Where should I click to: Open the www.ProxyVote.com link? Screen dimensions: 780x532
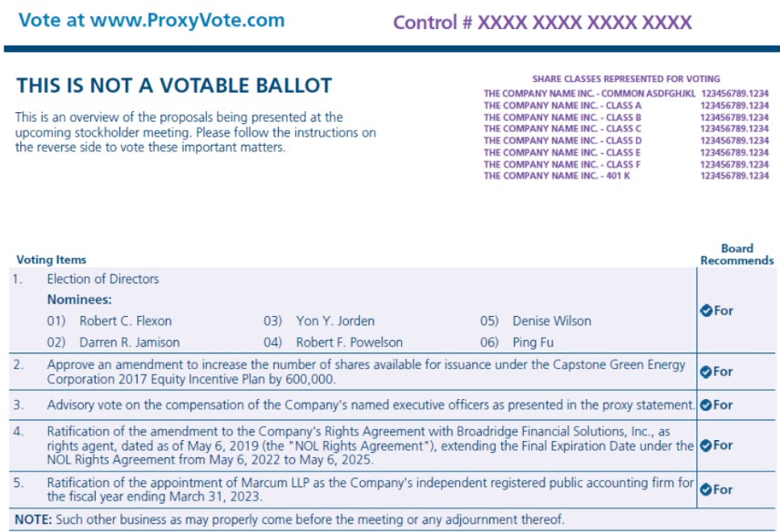pyautogui.click(x=179, y=20)
